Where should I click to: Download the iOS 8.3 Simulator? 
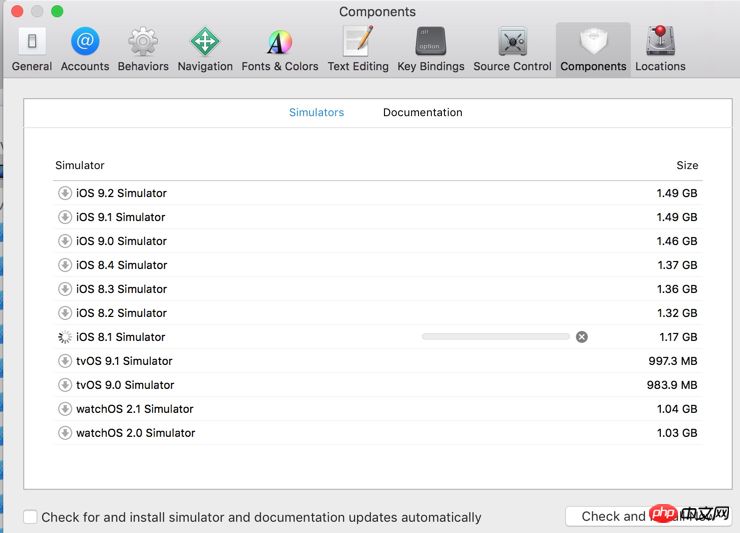tap(65, 289)
